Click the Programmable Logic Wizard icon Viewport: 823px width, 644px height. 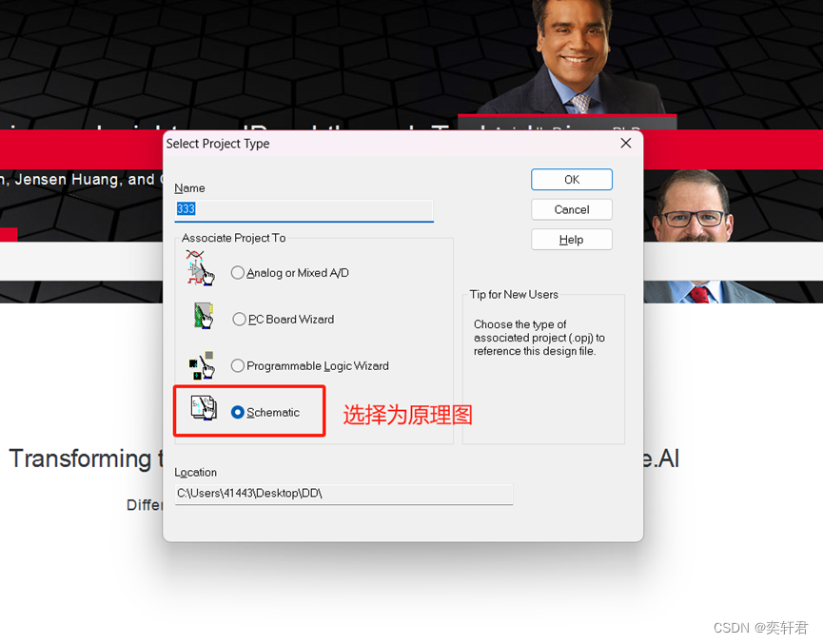point(201,362)
